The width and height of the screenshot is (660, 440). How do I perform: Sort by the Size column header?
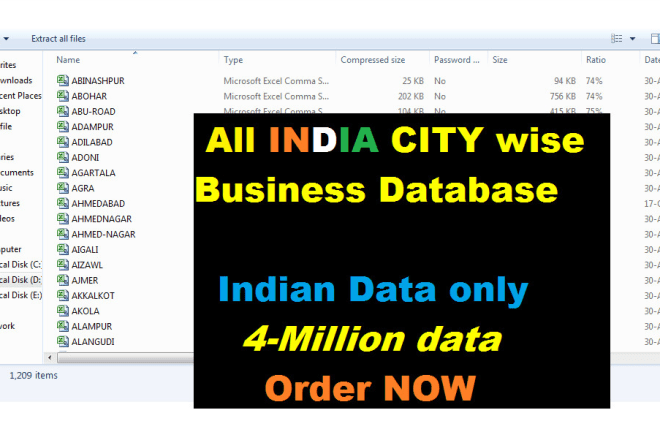(x=500, y=60)
